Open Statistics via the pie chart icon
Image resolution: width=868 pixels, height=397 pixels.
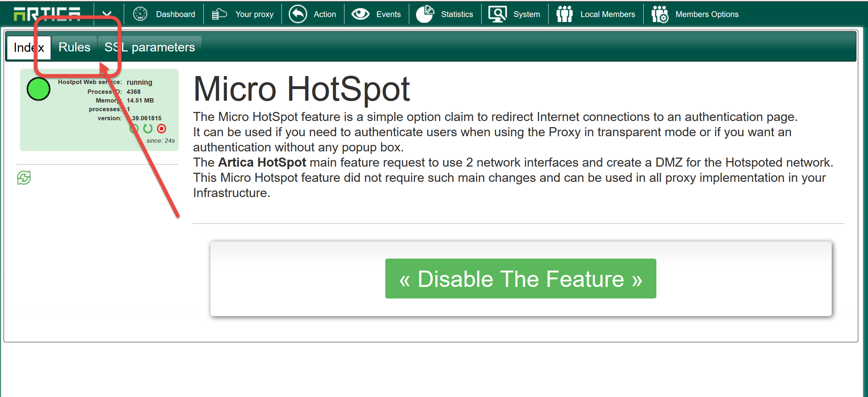(425, 14)
